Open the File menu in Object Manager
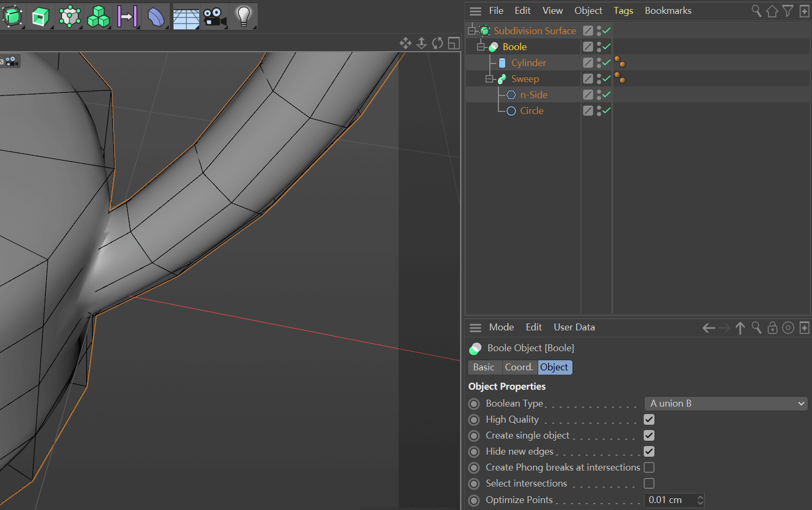This screenshot has height=510, width=812. click(496, 11)
